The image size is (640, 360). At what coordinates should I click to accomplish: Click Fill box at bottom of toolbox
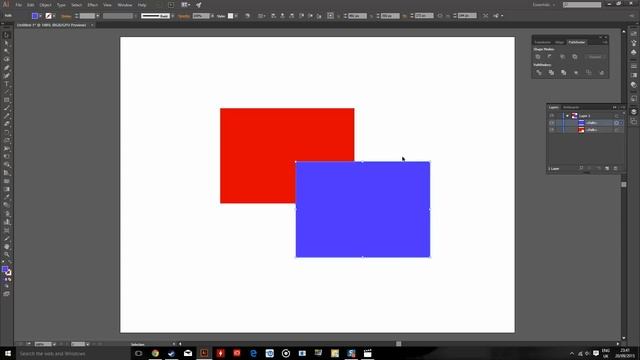pos(5,269)
